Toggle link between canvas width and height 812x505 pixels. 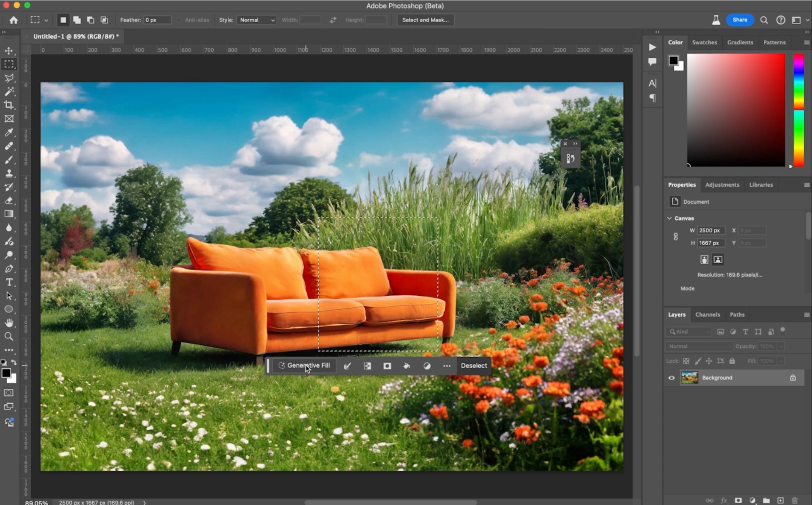coord(676,237)
